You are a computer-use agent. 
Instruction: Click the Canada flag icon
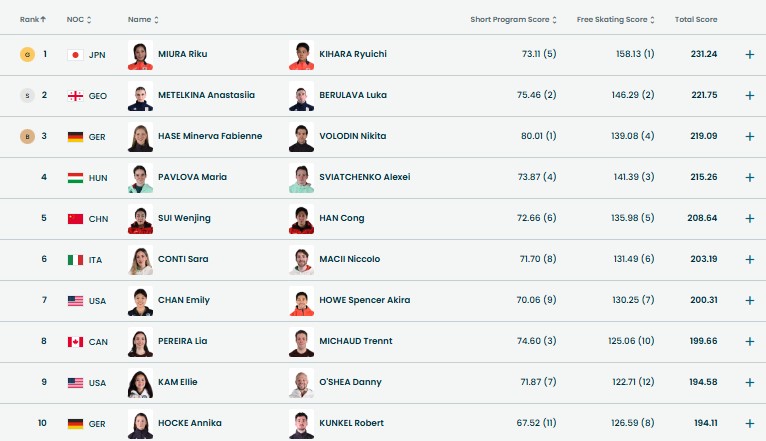(x=74, y=341)
